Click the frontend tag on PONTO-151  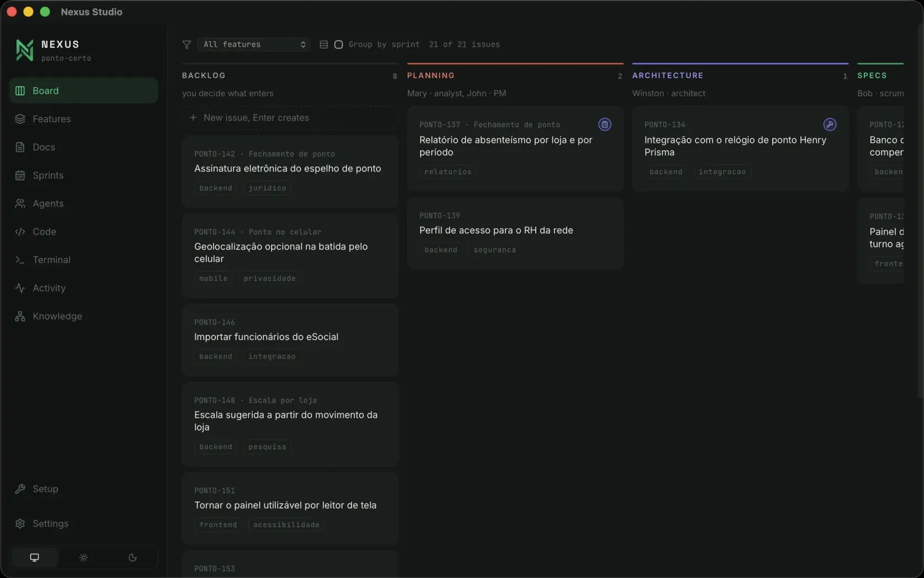click(x=218, y=525)
